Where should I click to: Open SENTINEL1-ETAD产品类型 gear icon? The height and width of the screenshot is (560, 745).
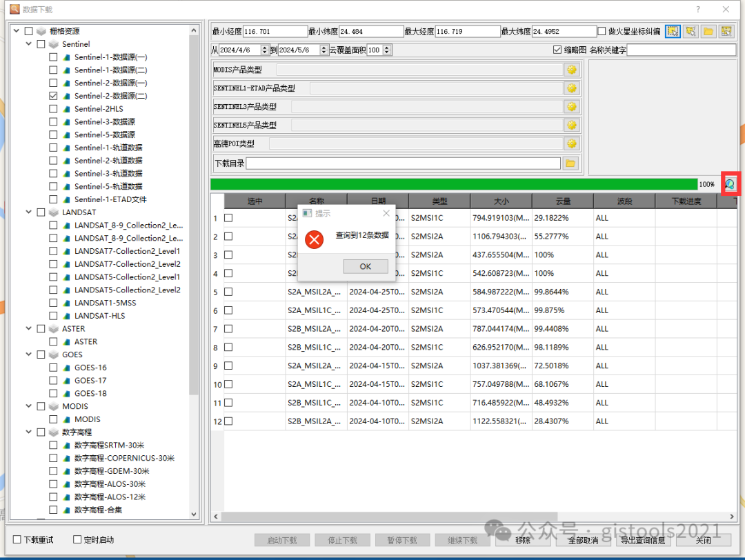pos(572,88)
